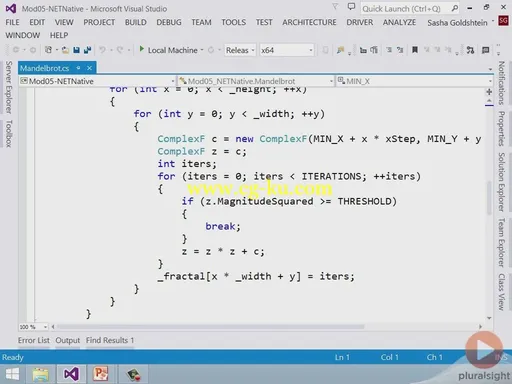Open the Team Explorer side tab
This screenshot has width=512, height=384.
click(501, 242)
